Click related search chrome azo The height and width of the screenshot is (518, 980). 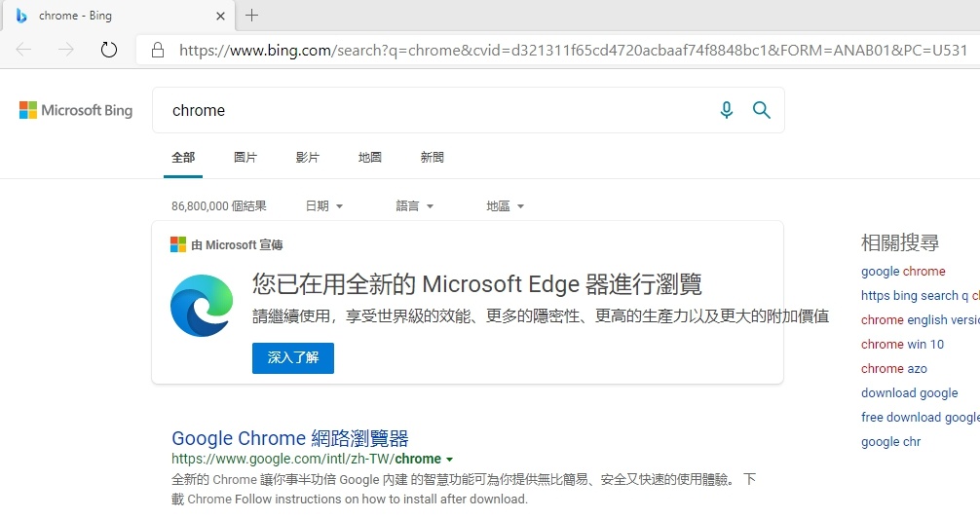(x=893, y=369)
